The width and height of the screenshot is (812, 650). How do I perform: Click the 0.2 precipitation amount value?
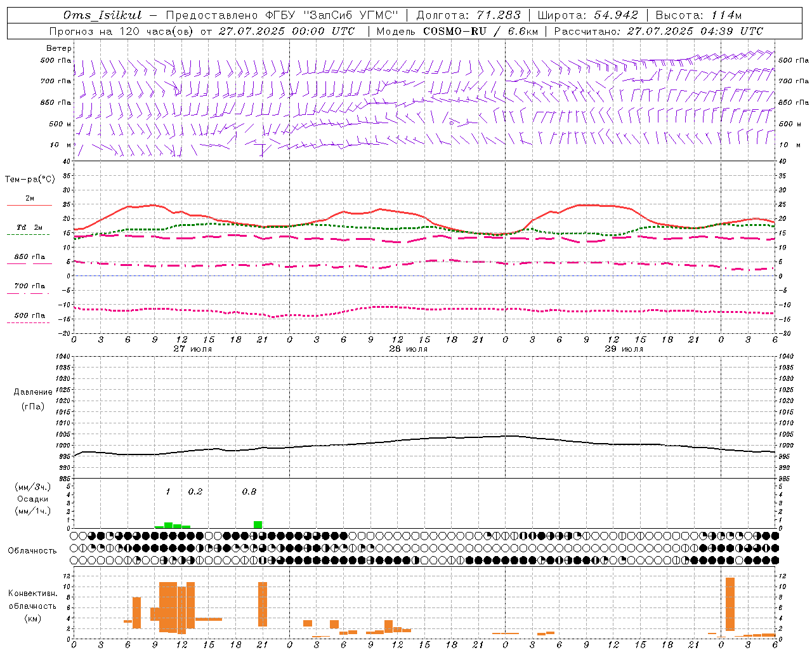[x=195, y=491]
